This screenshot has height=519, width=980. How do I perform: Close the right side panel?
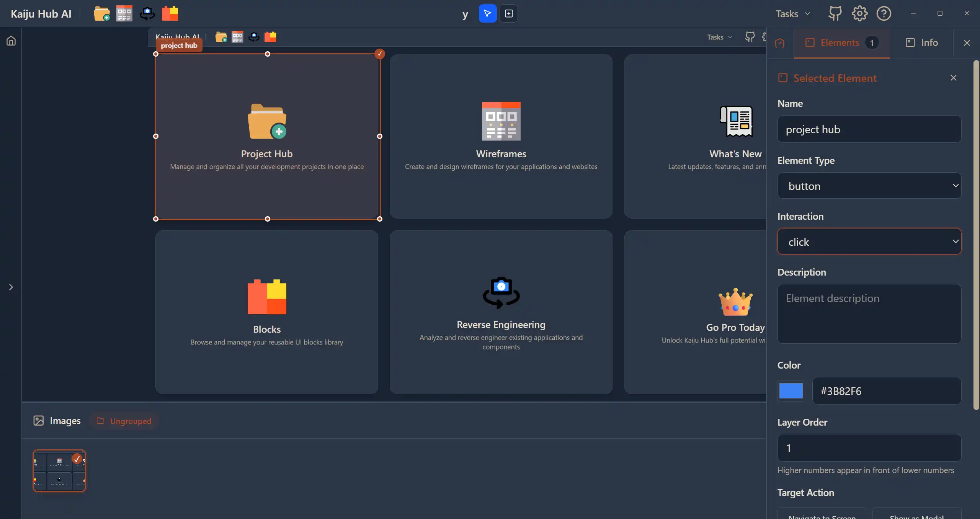967,42
